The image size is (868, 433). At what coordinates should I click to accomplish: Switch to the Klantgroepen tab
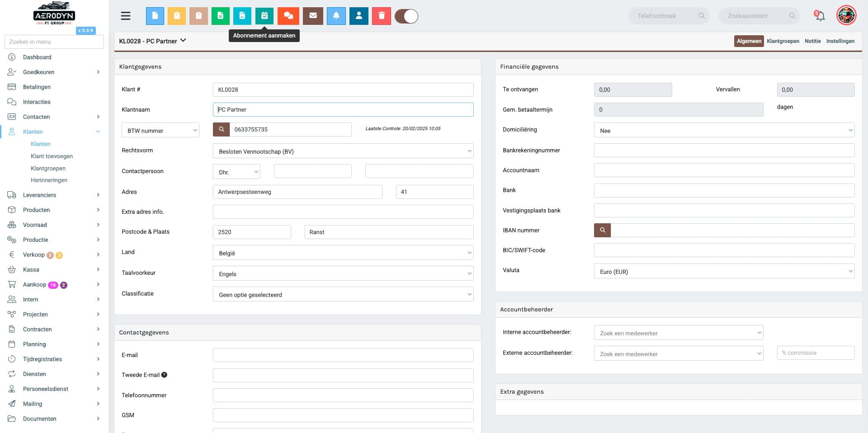click(783, 41)
